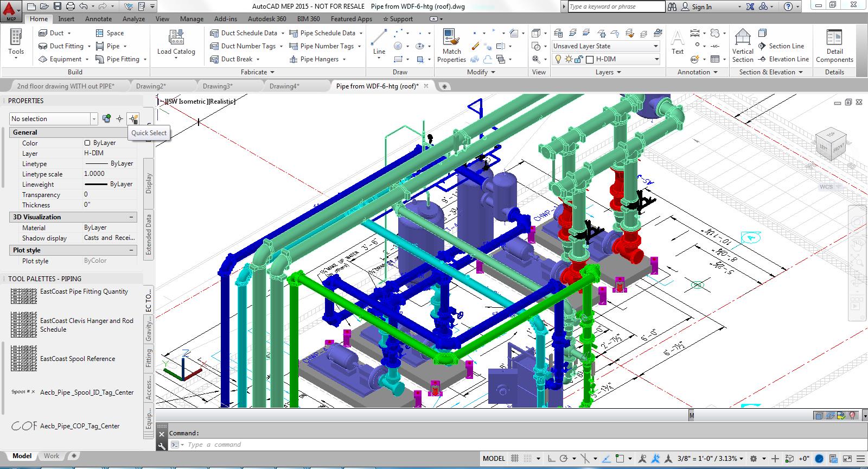
Task: Select the Space tool
Action: (110, 33)
